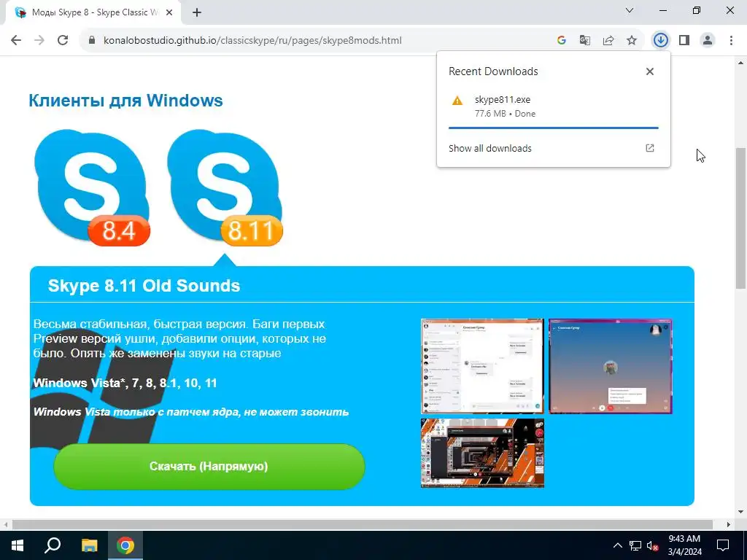Open the Chrome profile avatar
The image size is (747, 560).
(708, 41)
